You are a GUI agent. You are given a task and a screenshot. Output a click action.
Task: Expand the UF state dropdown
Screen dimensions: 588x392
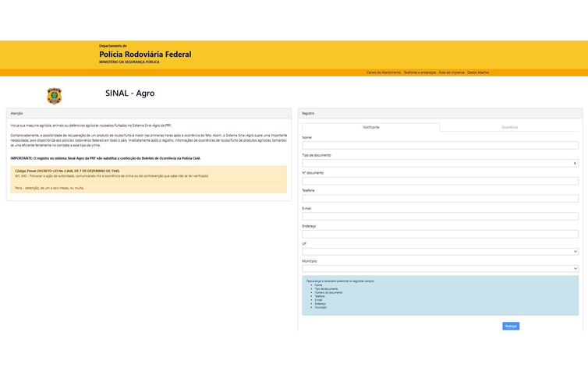coord(440,252)
